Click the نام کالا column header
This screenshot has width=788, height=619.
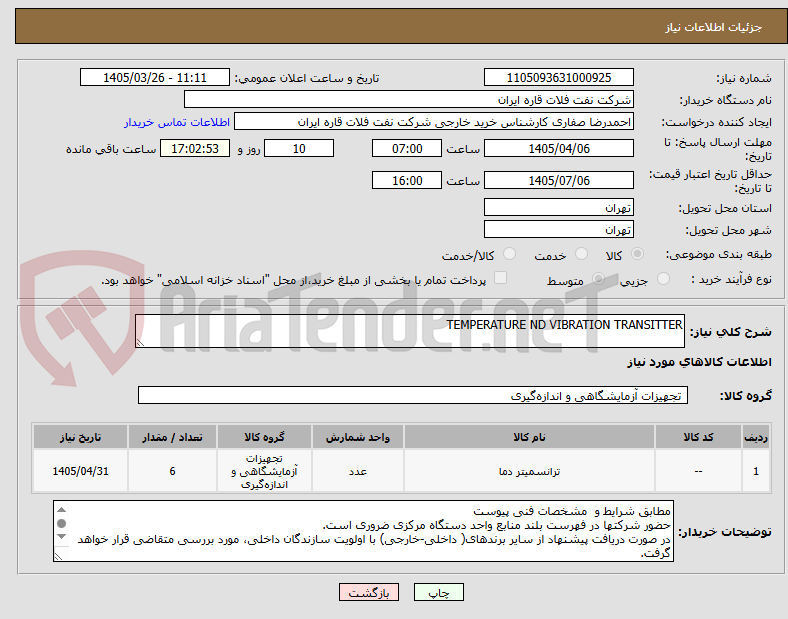529,437
